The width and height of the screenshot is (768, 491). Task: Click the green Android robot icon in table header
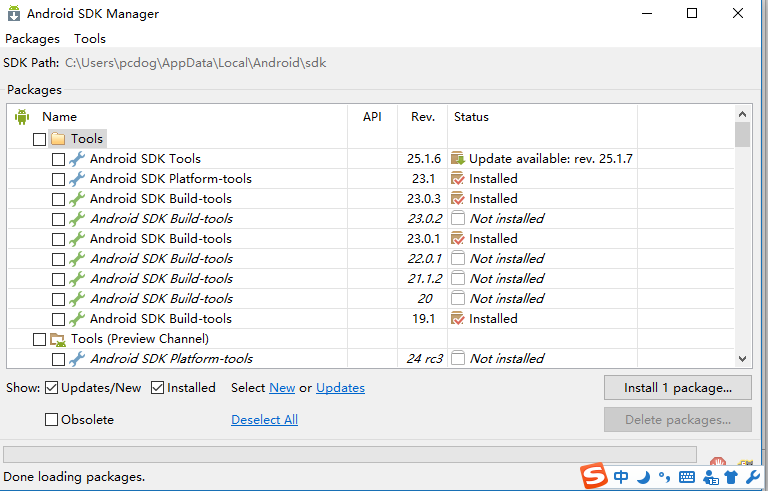tap(22, 117)
